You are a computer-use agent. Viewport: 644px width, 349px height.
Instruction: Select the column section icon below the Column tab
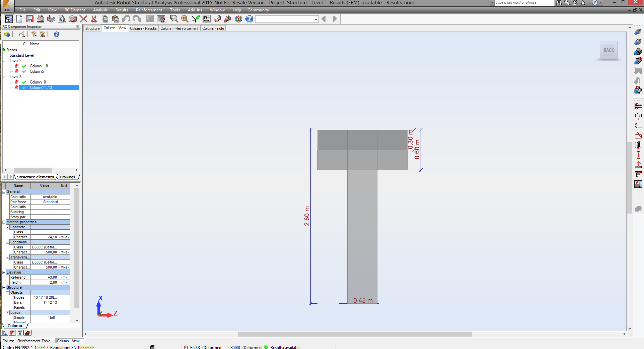(20, 333)
